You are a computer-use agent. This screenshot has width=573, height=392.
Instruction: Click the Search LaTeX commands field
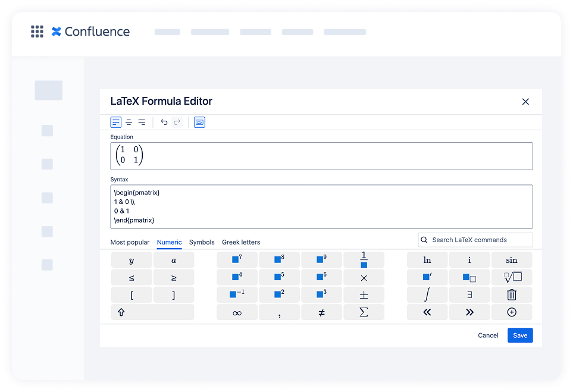pyautogui.click(x=475, y=240)
